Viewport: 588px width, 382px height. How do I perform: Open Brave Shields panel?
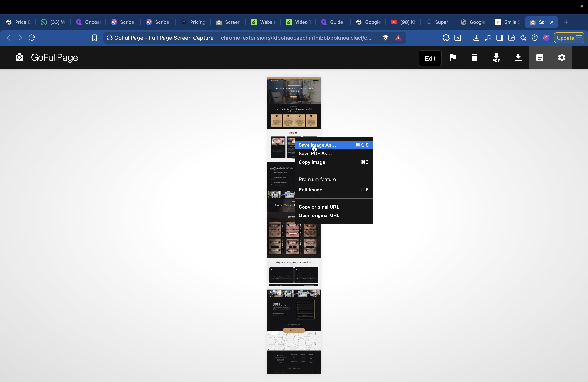pos(386,38)
